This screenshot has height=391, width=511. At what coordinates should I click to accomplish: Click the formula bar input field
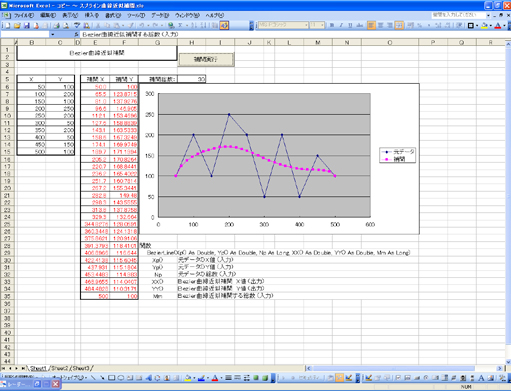coord(293,34)
